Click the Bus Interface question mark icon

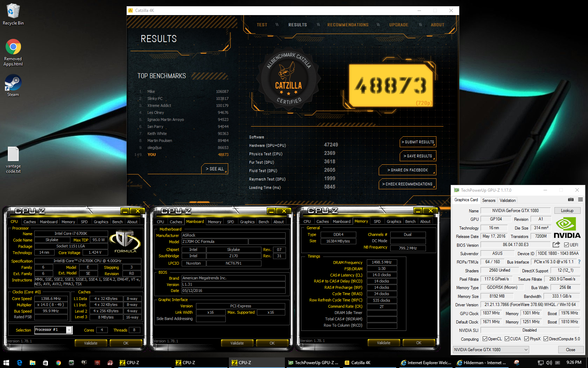click(x=579, y=262)
